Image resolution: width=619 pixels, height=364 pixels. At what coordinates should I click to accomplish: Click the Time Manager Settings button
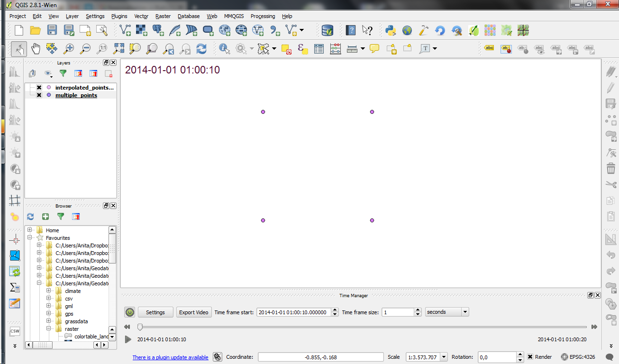coord(155,312)
